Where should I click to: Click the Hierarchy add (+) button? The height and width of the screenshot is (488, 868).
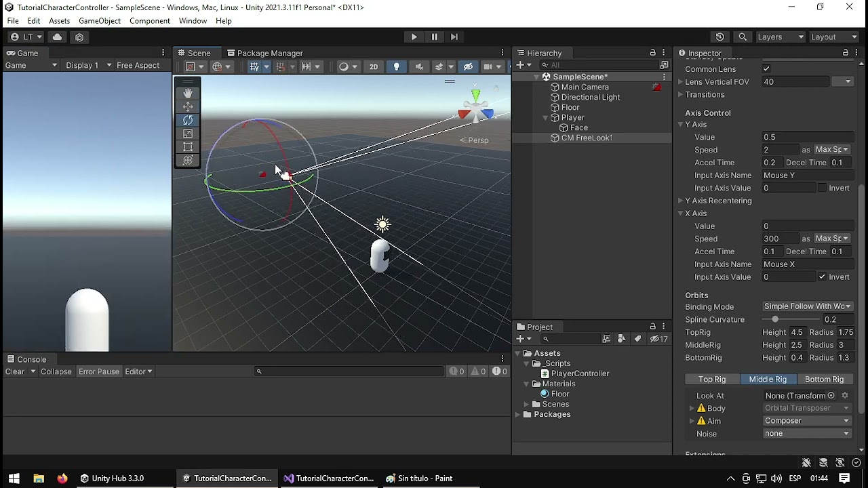tap(523, 65)
